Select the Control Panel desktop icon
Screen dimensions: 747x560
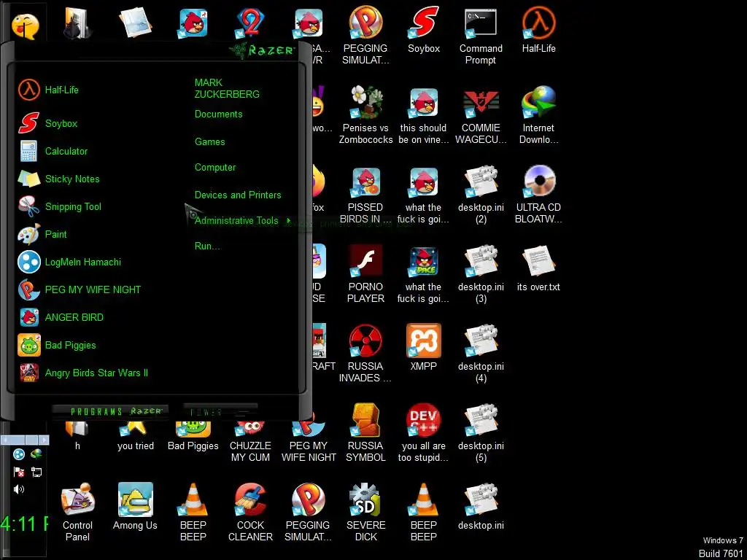pos(77,513)
